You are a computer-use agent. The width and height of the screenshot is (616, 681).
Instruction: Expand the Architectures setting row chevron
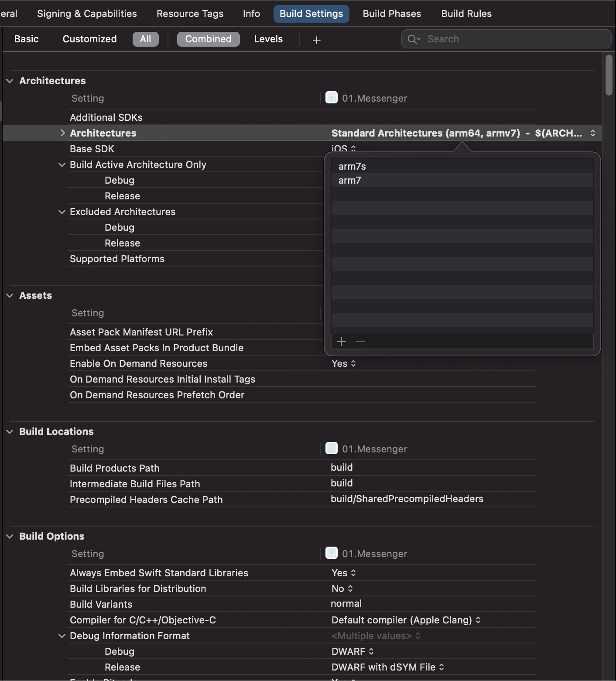[x=62, y=133]
